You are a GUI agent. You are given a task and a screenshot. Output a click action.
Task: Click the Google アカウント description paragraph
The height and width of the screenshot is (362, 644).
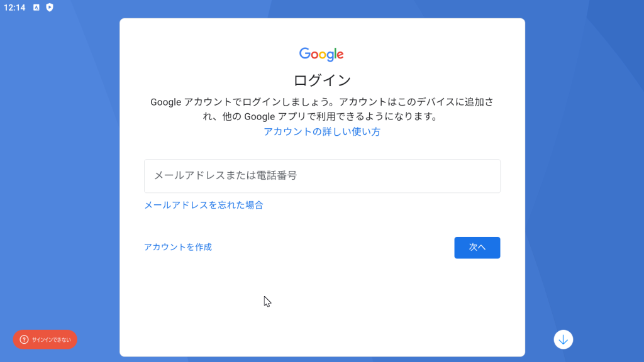click(322, 102)
